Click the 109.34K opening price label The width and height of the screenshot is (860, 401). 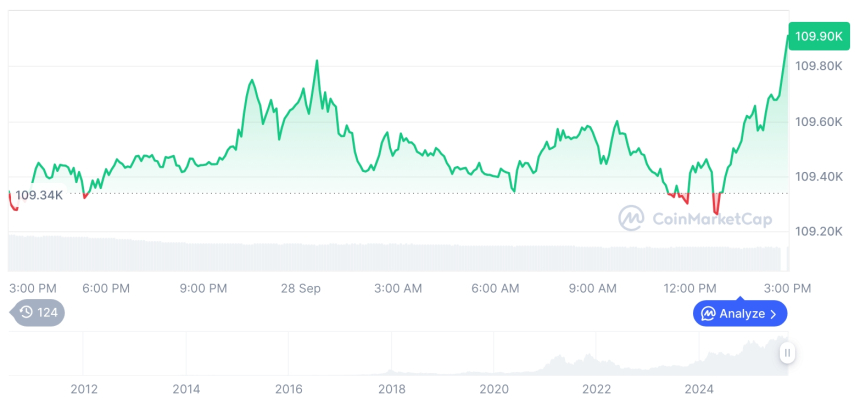[39, 195]
